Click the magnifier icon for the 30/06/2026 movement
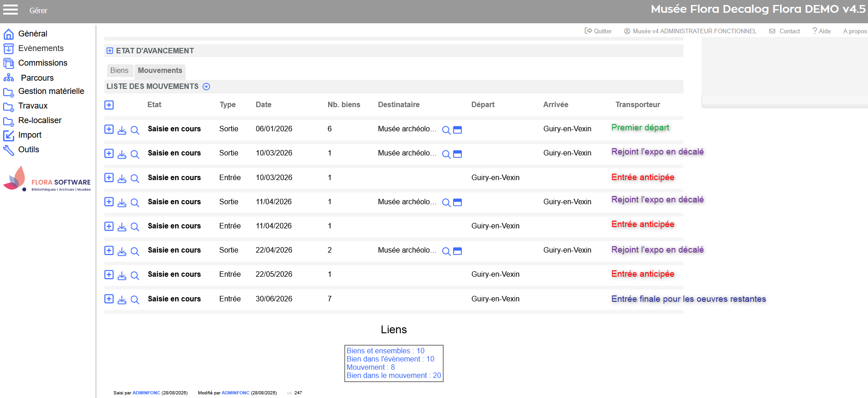Image resolution: width=868 pixels, height=398 pixels. [135, 300]
